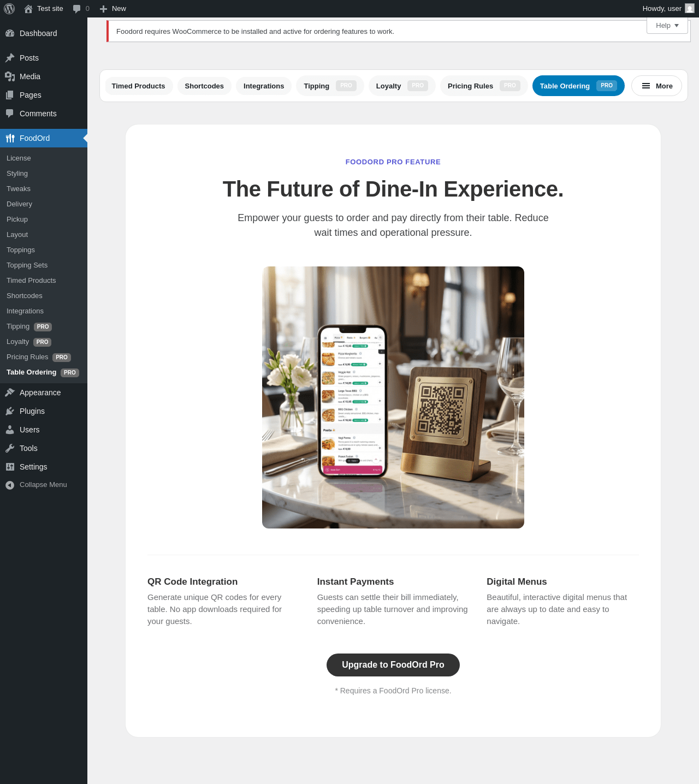Collapse the admin sidebar menu
This screenshot has height=784, width=699.
[x=44, y=485]
